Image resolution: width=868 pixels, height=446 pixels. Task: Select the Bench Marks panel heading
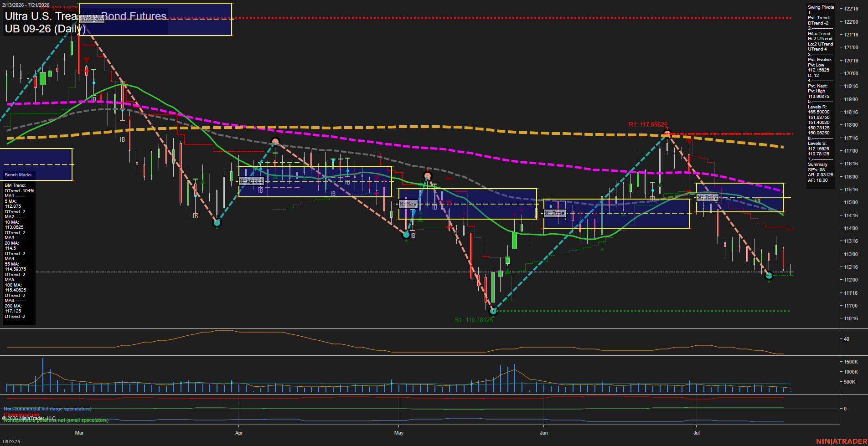click(18, 175)
